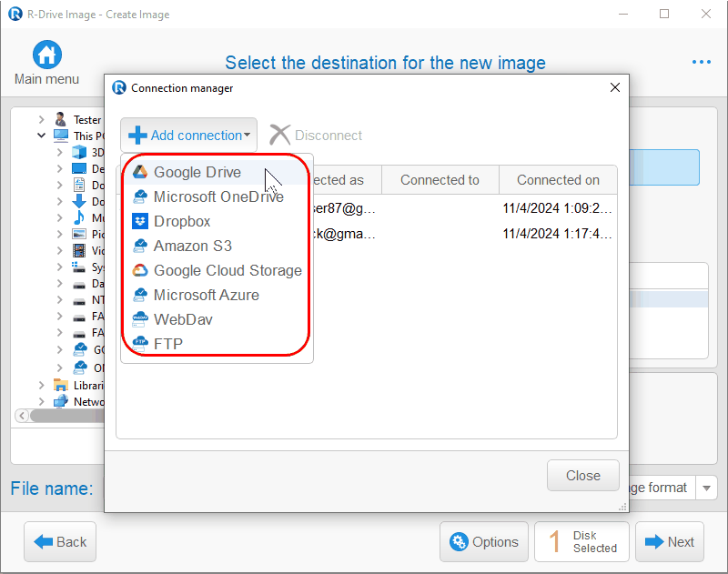
Task: Go to Main menu home icon
Action: [x=47, y=55]
